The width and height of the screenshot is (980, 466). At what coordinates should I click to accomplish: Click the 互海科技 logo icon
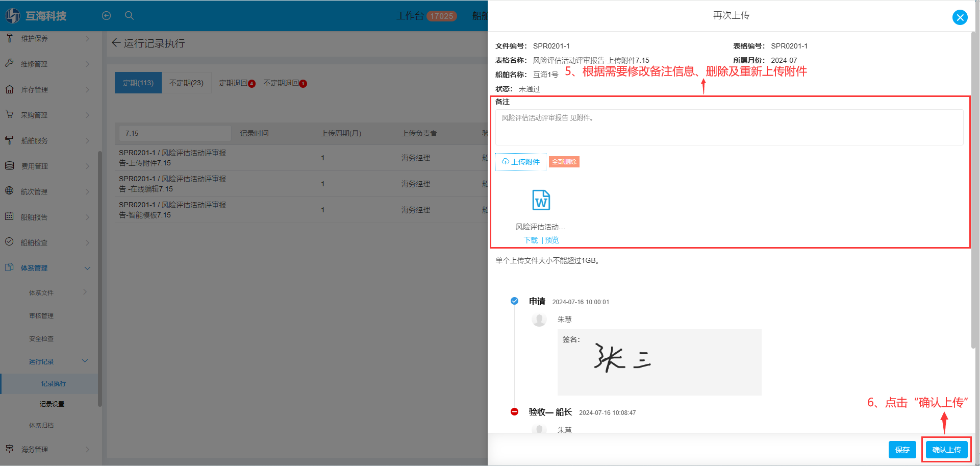[13, 16]
